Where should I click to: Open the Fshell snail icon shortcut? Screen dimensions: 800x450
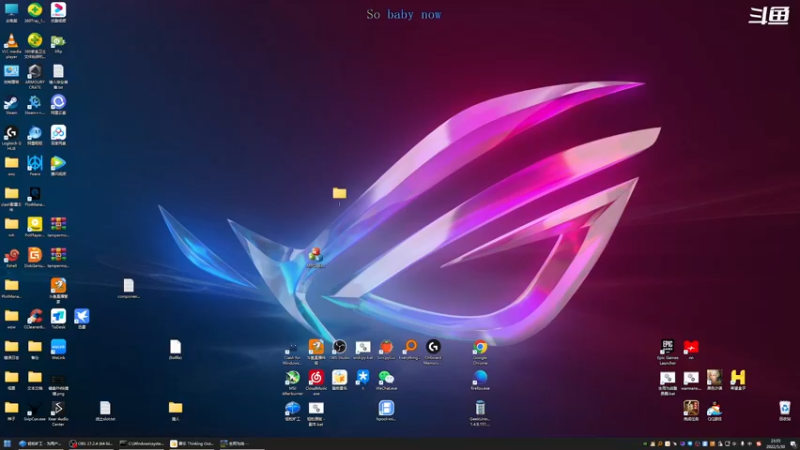tap(11, 258)
